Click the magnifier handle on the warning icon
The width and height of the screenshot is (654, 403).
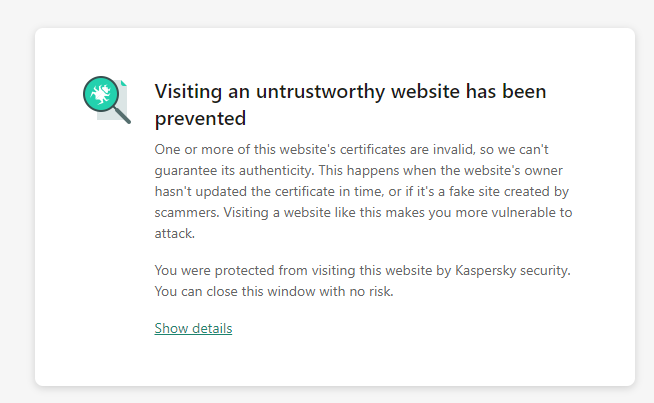point(122,114)
